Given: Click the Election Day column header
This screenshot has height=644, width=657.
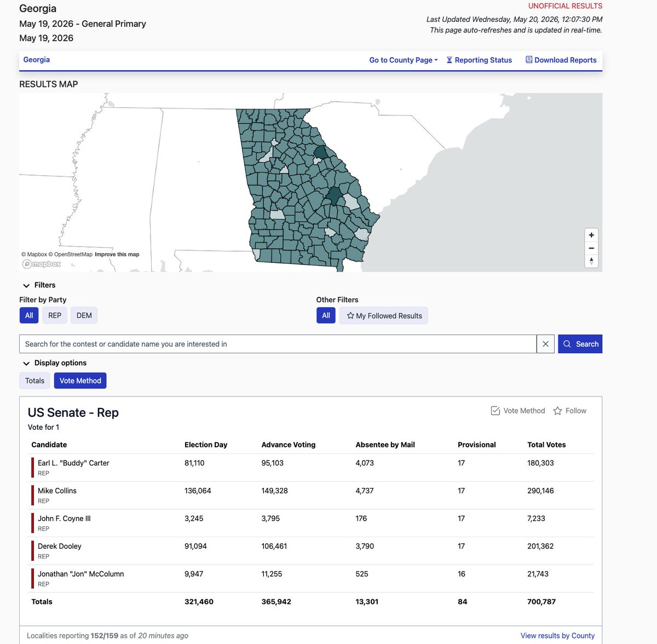Looking at the screenshot, I should [206, 445].
